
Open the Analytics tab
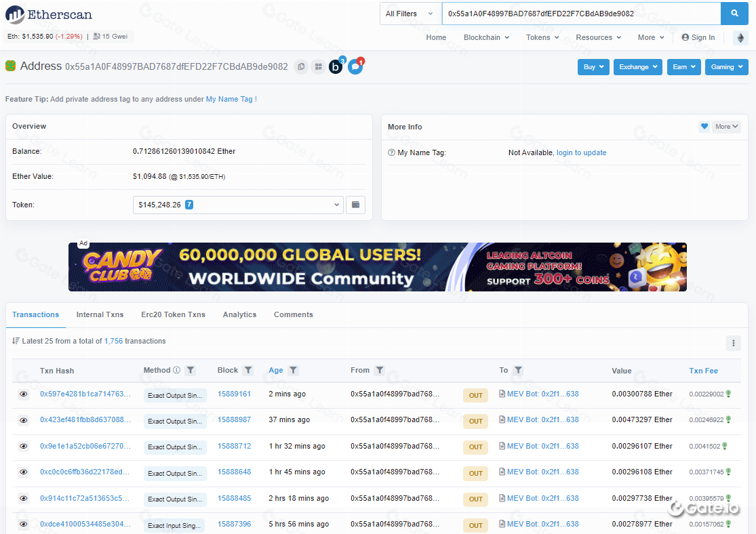pyautogui.click(x=239, y=314)
